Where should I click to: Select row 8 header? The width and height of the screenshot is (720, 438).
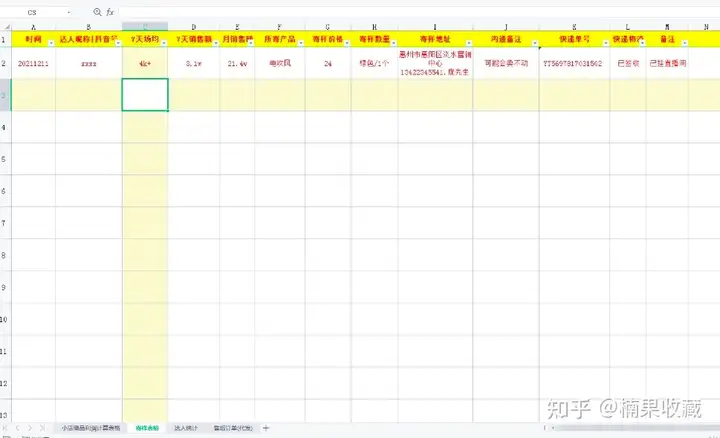5,255
